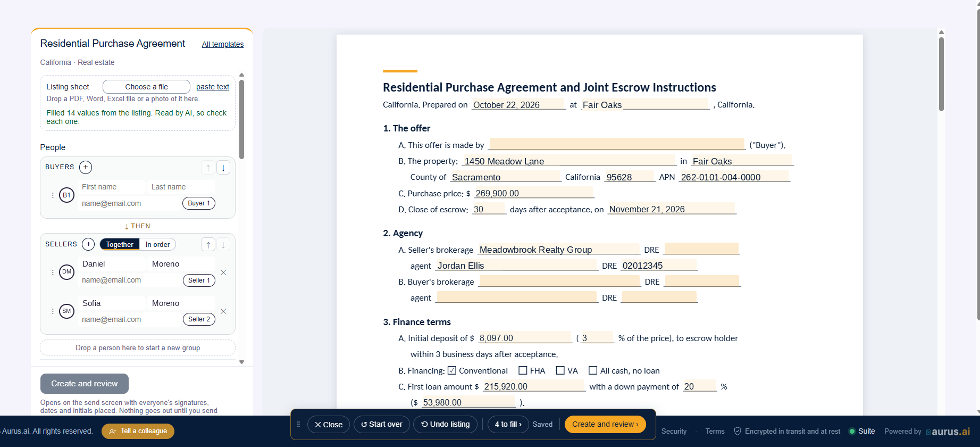This screenshot has width=980, height=447.
Task: Open the Terms footer link
Action: (715, 431)
